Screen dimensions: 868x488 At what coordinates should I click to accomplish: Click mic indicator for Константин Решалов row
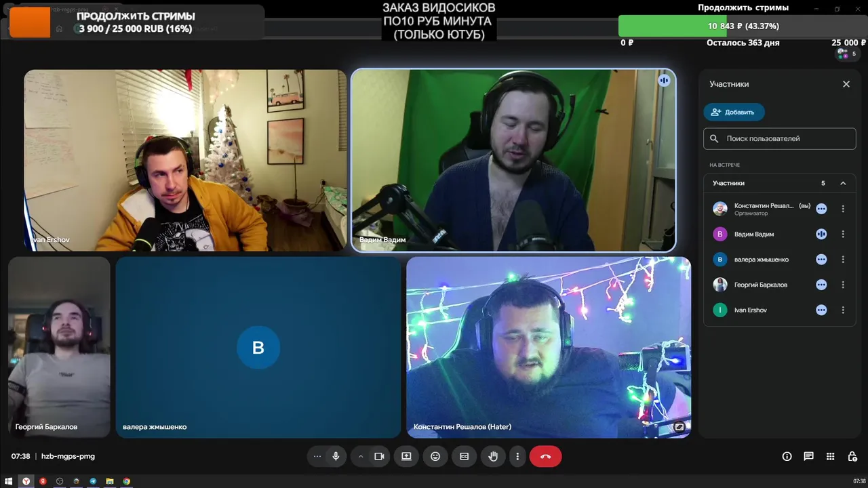click(x=821, y=209)
